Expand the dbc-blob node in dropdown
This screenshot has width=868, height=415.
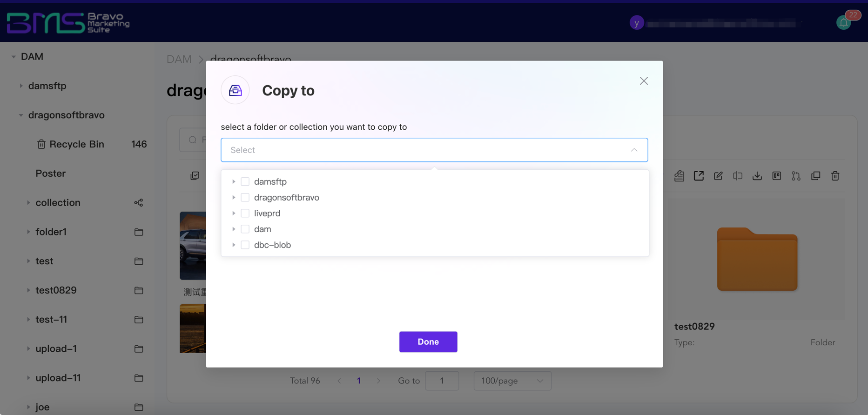234,245
